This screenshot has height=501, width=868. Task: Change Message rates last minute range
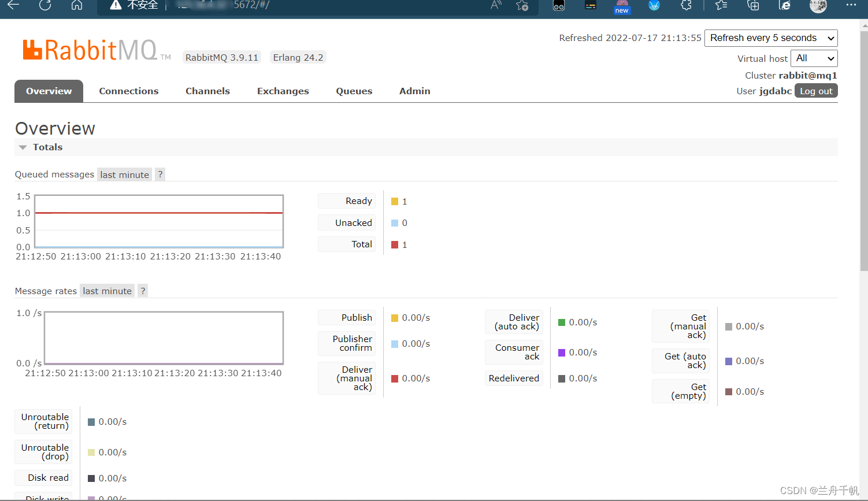pyautogui.click(x=107, y=291)
